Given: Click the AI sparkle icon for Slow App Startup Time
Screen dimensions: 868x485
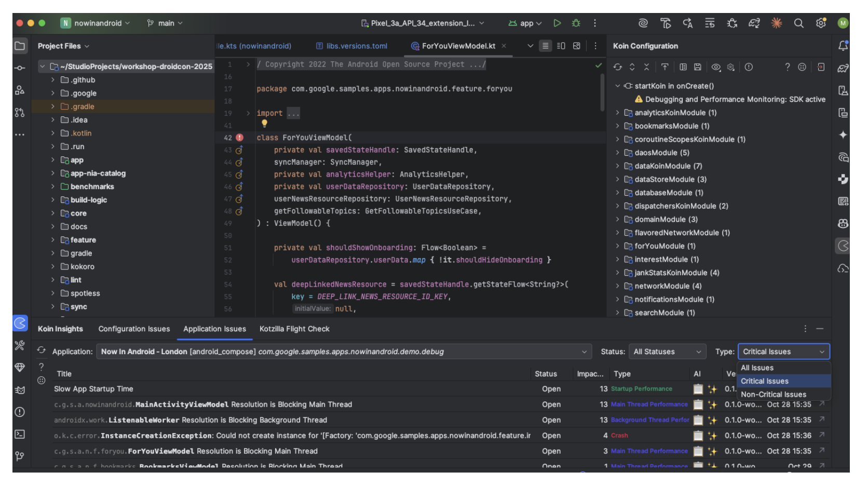Looking at the screenshot, I should click(x=712, y=389).
